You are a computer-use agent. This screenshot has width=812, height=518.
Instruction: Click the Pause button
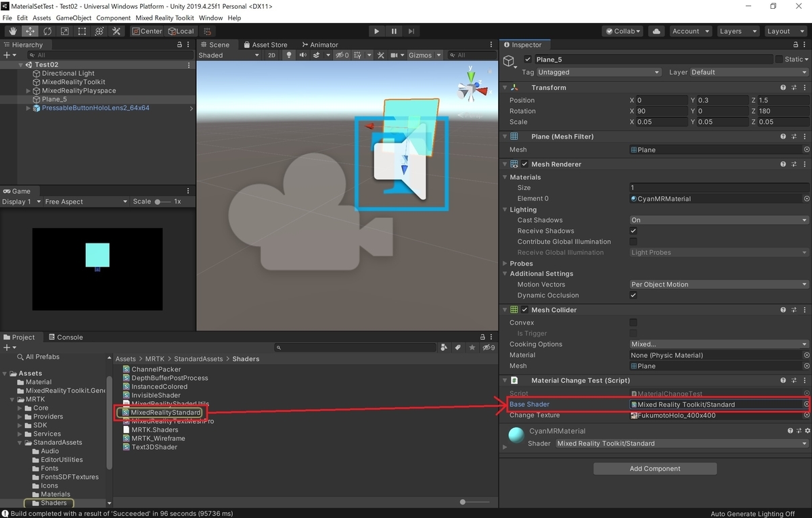[x=394, y=31]
